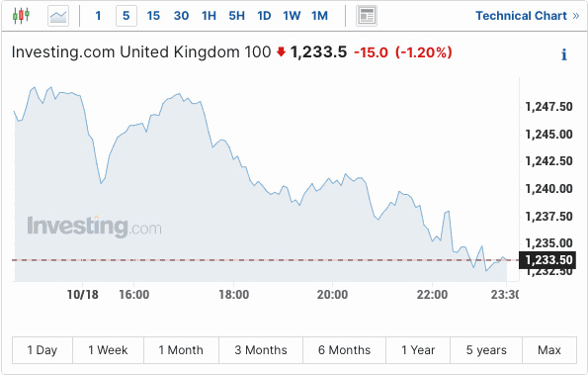
Task: Set interval to 30 minutes
Action: [x=181, y=16]
